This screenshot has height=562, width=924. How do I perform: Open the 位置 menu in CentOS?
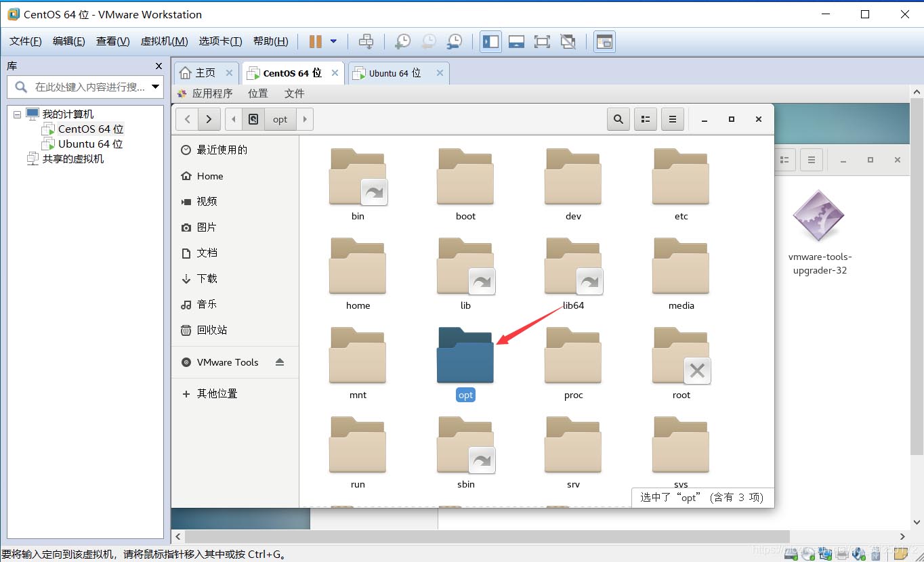pyautogui.click(x=258, y=93)
